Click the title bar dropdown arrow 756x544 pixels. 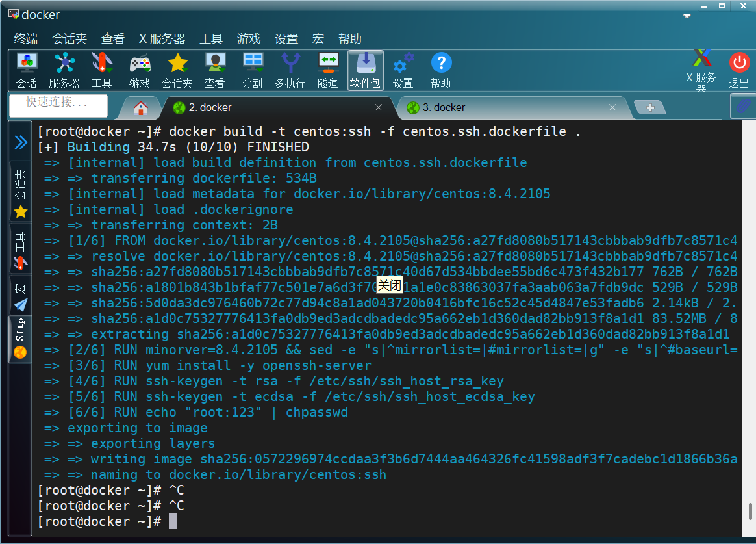coord(687,16)
